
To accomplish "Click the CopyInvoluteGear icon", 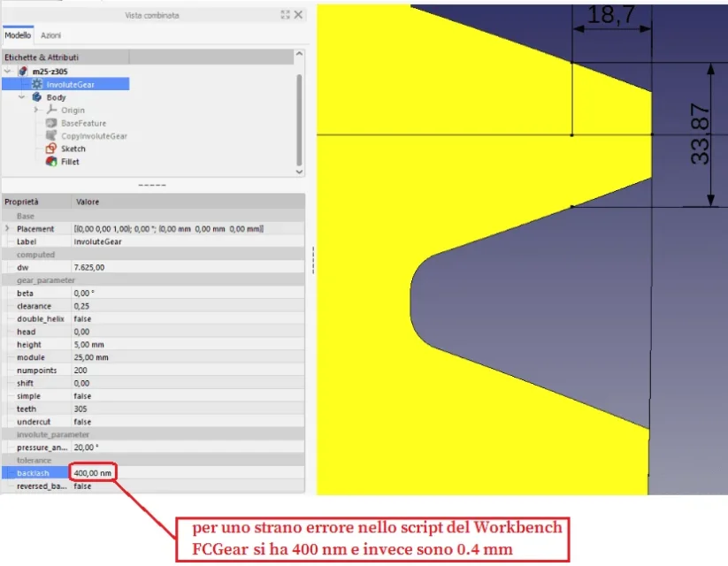I will click(51, 136).
